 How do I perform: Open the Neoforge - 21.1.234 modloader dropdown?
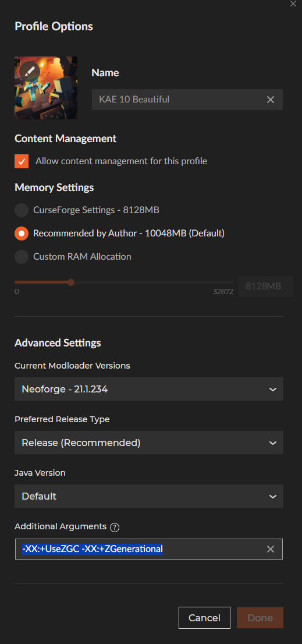point(149,389)
